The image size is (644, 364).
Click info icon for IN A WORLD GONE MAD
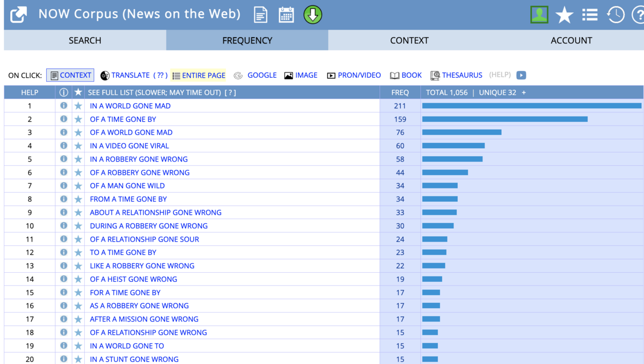pyautogui.click(x=64, y=106)
